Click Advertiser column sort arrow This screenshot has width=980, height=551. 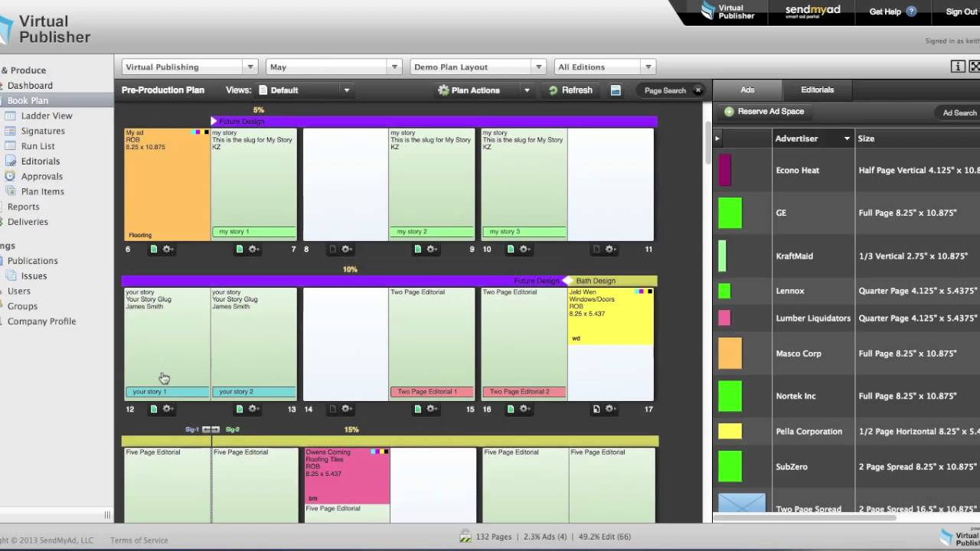pyautogui.click(x=847, y=139)
